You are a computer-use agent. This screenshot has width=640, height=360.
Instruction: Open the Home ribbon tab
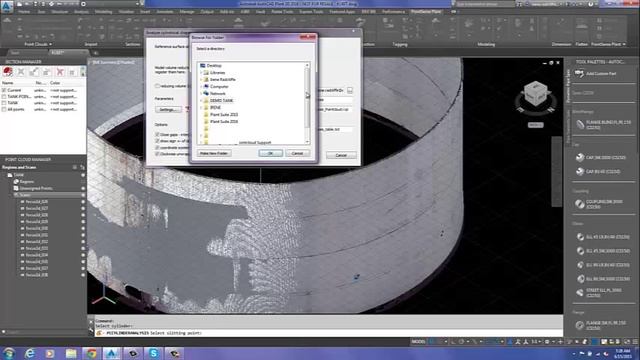[x=24, y=12]
